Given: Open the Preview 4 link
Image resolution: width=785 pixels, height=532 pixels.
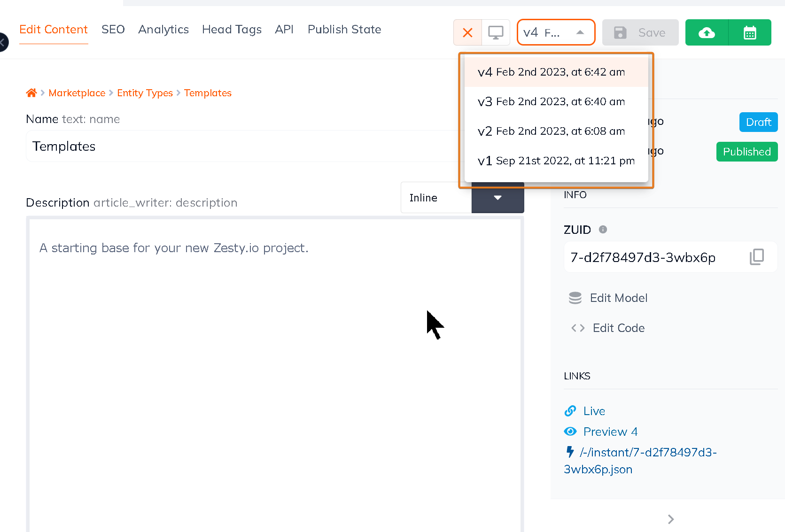Looking at the screenshot, I should 610,432.
